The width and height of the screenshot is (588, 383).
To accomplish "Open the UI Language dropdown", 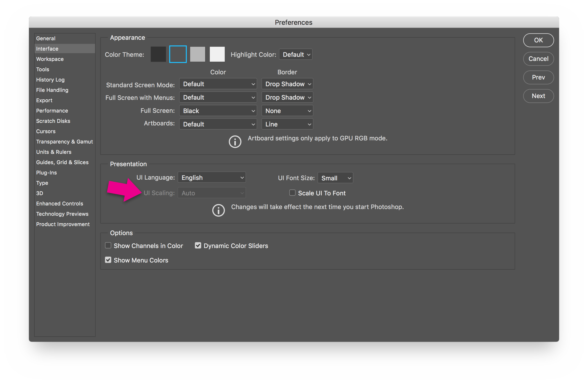I will point(211,177).
